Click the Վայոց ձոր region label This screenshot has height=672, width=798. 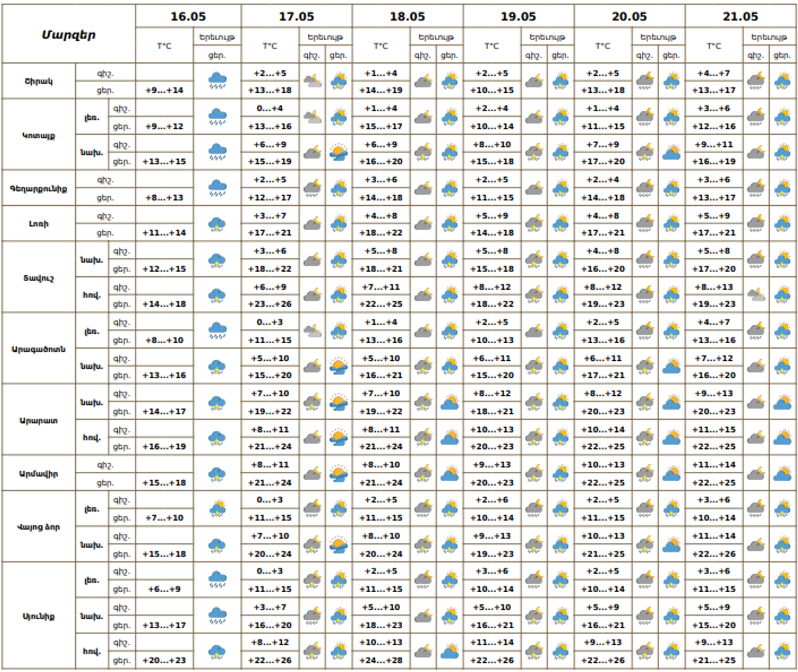(39, 527)
